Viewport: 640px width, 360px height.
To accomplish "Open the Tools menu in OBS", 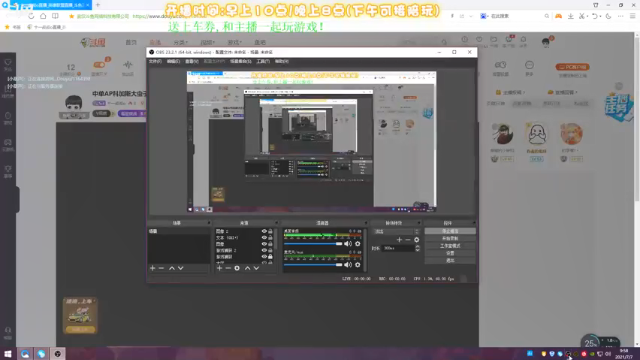I will pos(263,61).
